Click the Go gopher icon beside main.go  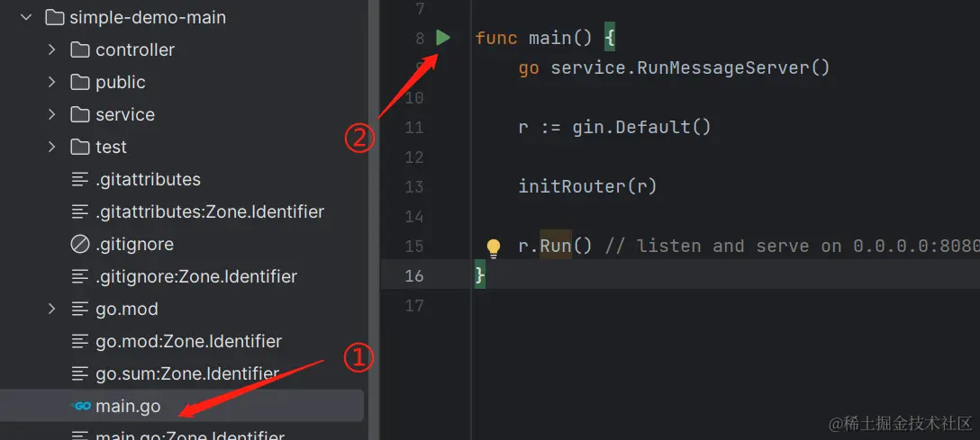tap(82, 406)
